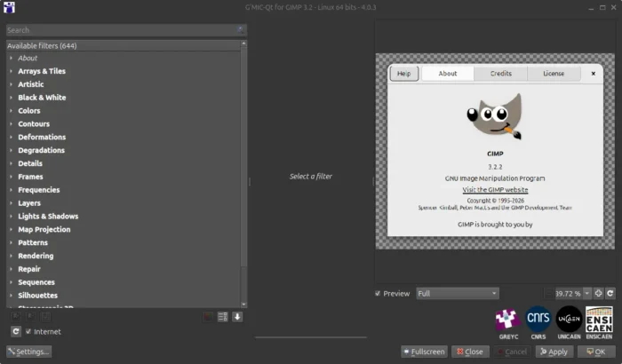Expand the Arrays & Tiles category arrow

coord(11,71)
